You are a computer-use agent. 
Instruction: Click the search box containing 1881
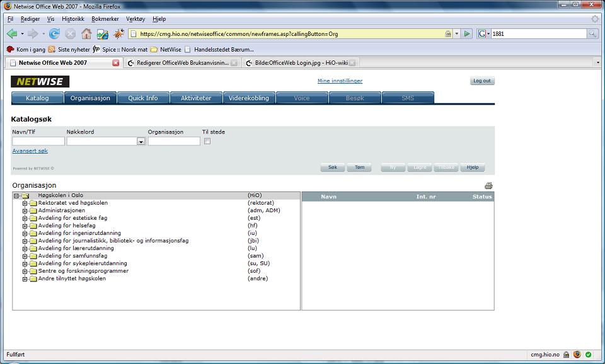539,34
